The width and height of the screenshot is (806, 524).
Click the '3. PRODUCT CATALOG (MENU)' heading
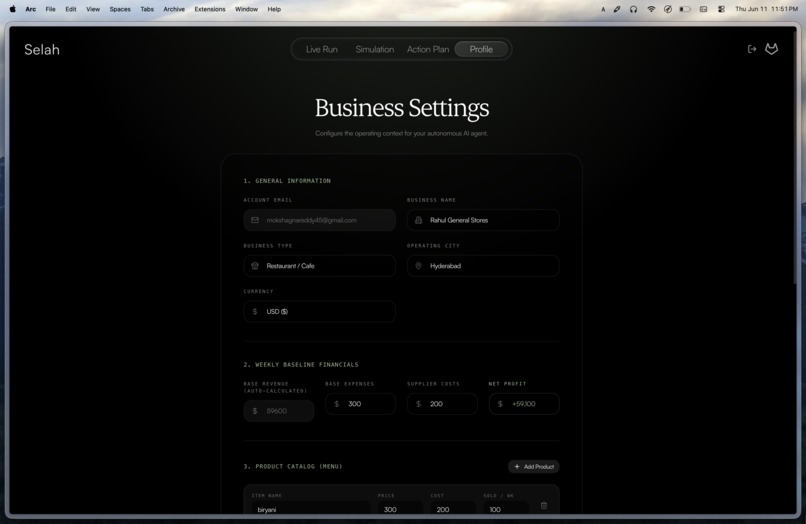pos(292,466)
